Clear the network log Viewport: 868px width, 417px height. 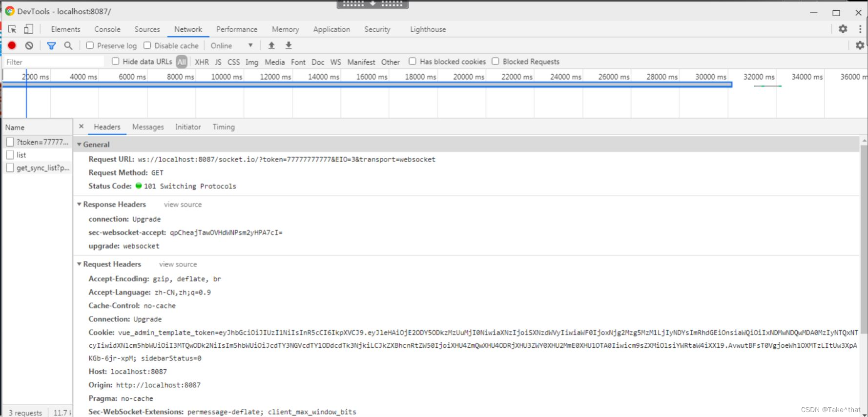(29, 45)
